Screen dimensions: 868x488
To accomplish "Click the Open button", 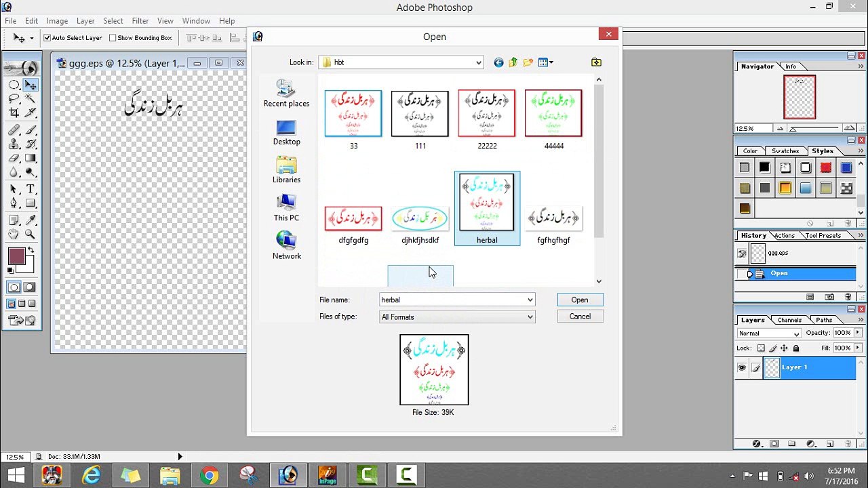I will coord(580,300).
